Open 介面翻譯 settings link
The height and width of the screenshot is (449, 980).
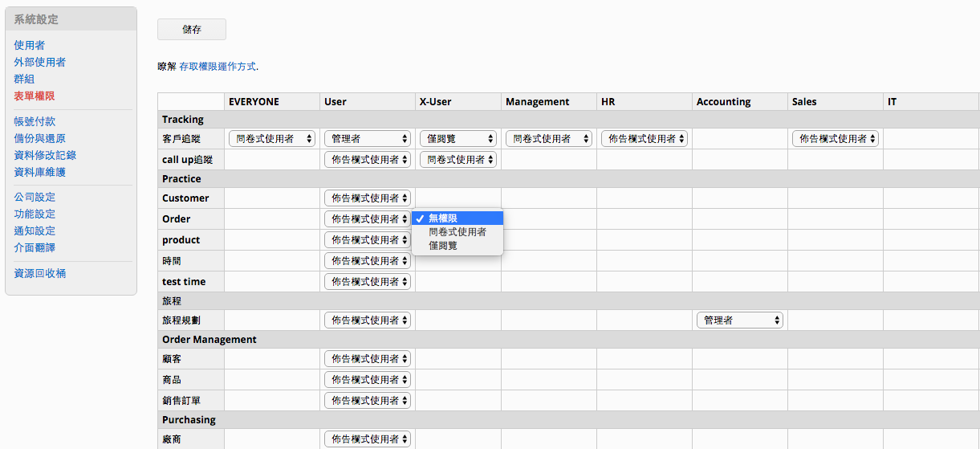35,248
